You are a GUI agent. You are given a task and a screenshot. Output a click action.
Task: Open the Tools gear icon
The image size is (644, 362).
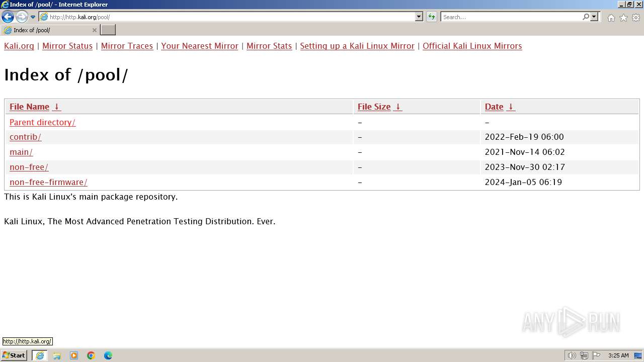tap(636, 18)
